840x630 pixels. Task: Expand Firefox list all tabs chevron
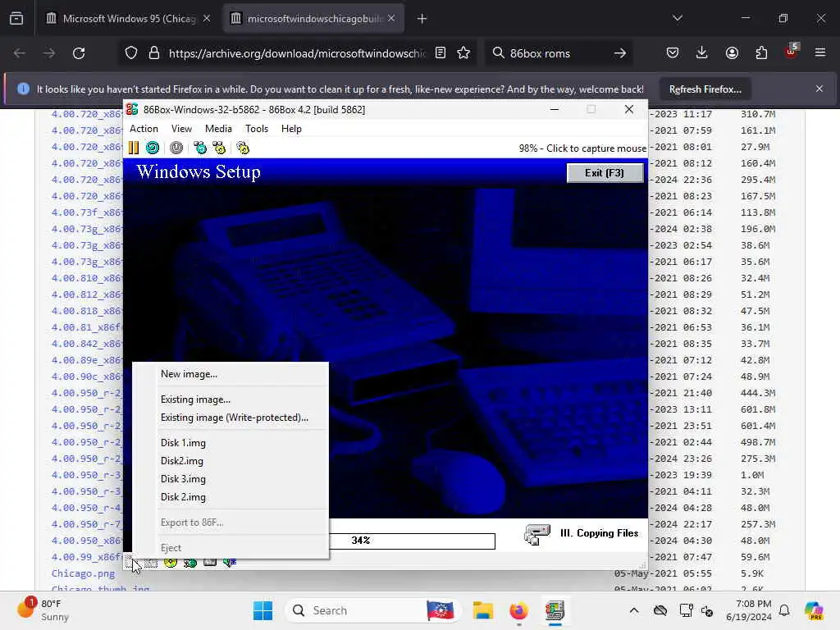[x=678, y=18]
